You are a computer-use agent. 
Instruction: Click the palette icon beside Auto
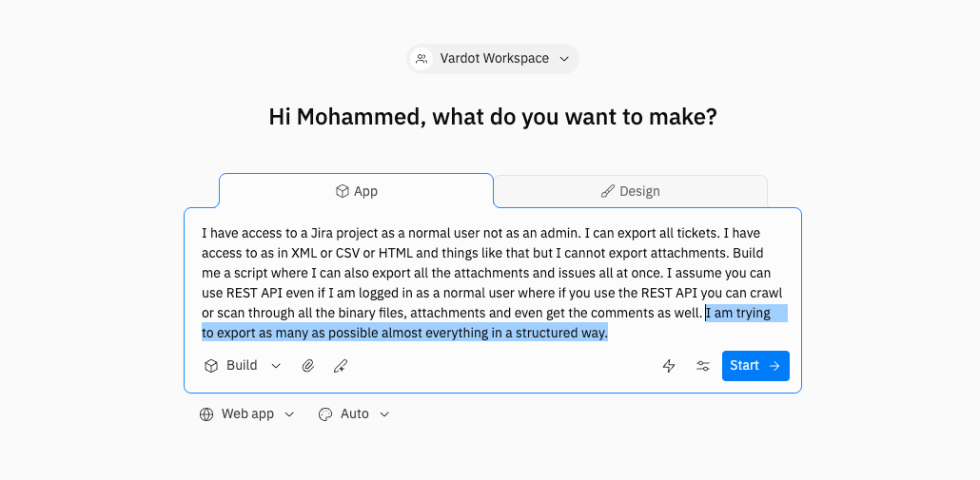point(325,414)
